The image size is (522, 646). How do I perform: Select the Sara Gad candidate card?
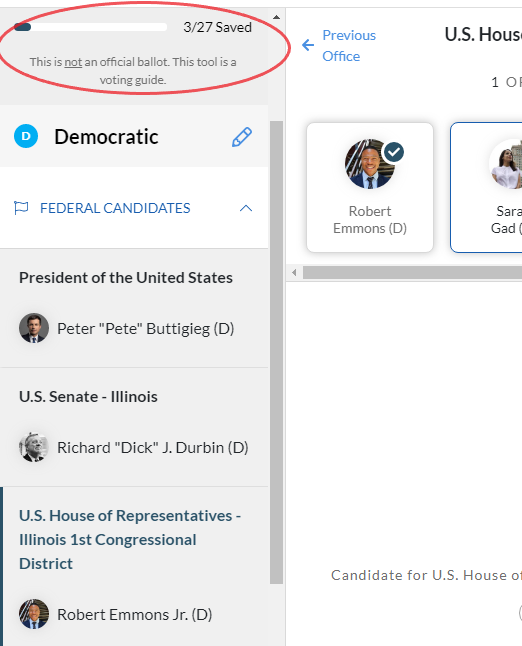click(x=486, y=187)
